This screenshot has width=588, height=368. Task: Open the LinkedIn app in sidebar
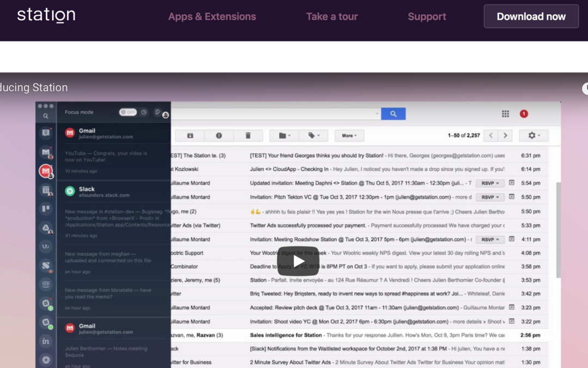pyautogui.click(x=46, y=341)
